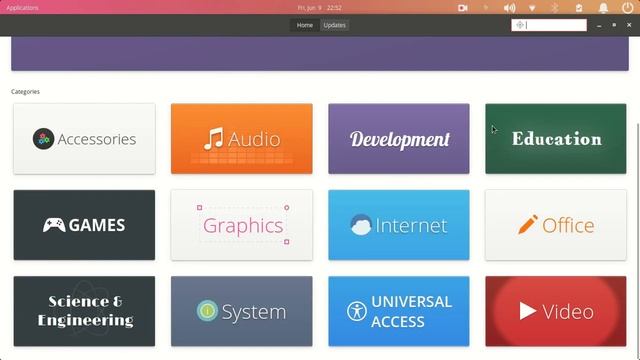Open the power session menu

tap(627, 8)
